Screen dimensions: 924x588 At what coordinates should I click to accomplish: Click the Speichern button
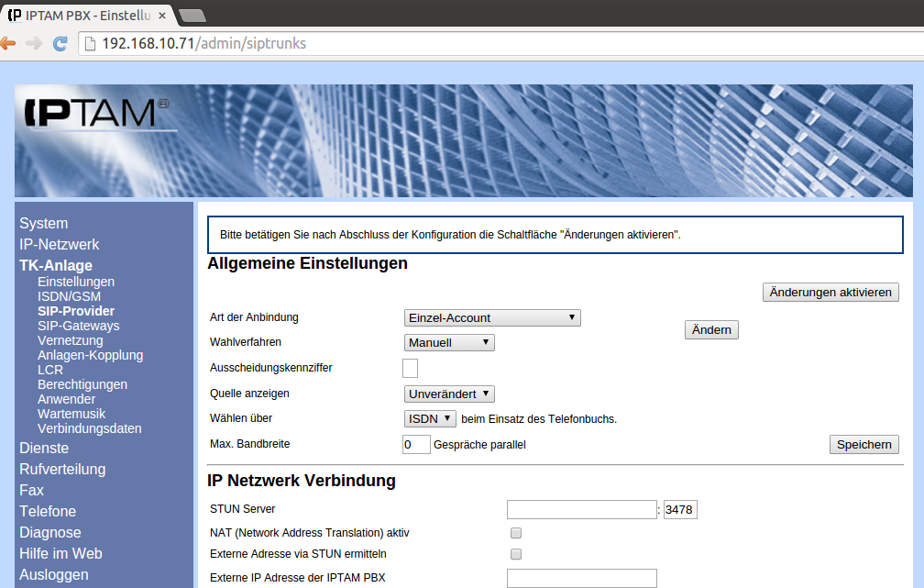point(863,444)
